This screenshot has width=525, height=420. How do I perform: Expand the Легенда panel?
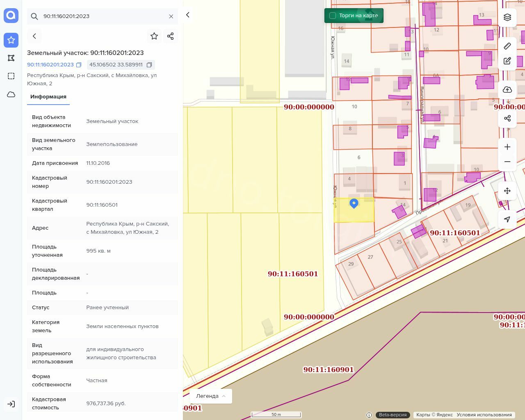(x=211, y=396)
